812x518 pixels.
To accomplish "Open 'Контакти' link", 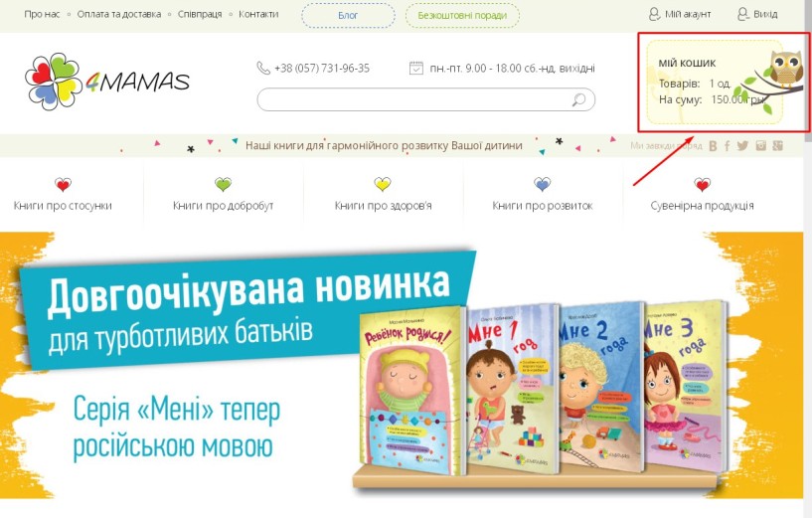I will pyautogui.click(x=258, y=14).
